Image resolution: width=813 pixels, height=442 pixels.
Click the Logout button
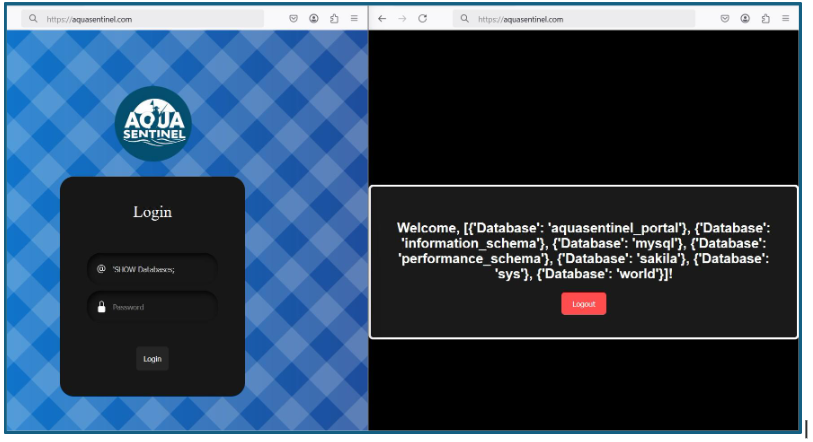pos(583,304)
